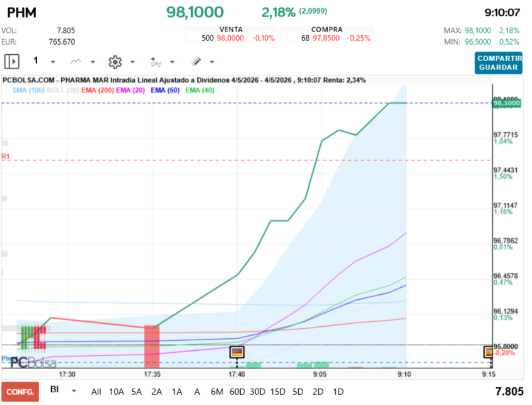Select the 5A time range

pos(136,392)
